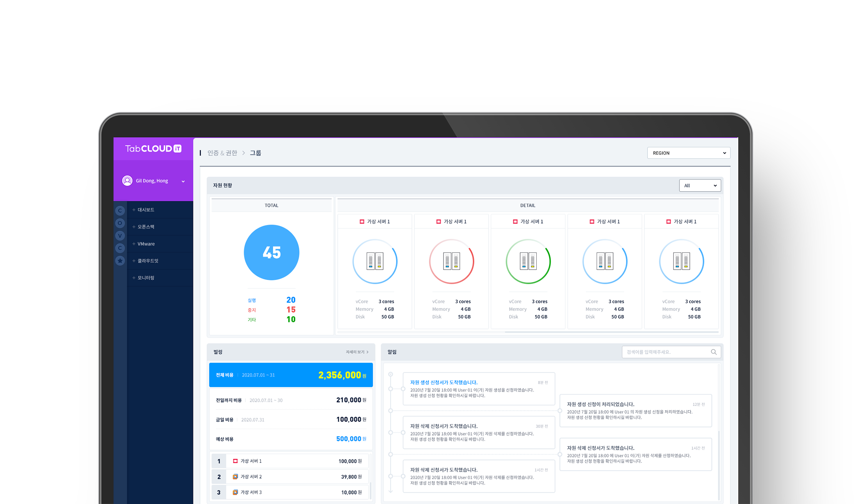Click the 가상 서버 2 orange icon
854x504 pixels.
pyautogui.click(x=235, y=477)
